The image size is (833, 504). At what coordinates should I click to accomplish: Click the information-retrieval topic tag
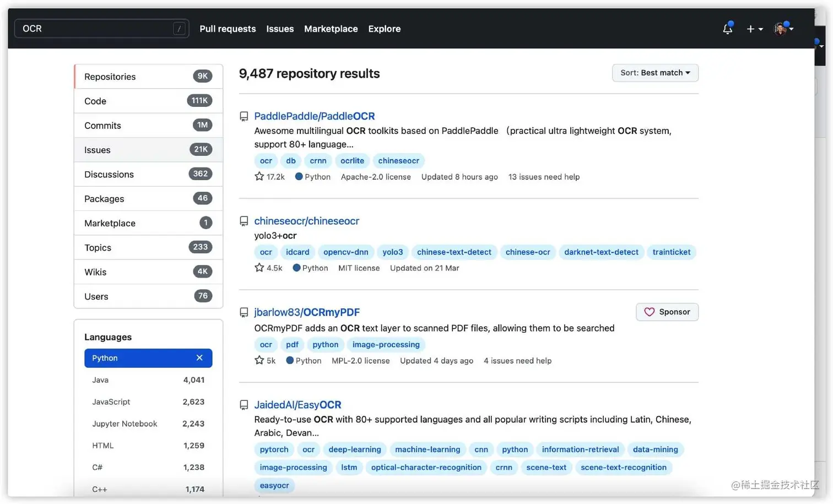pos(580,449)
